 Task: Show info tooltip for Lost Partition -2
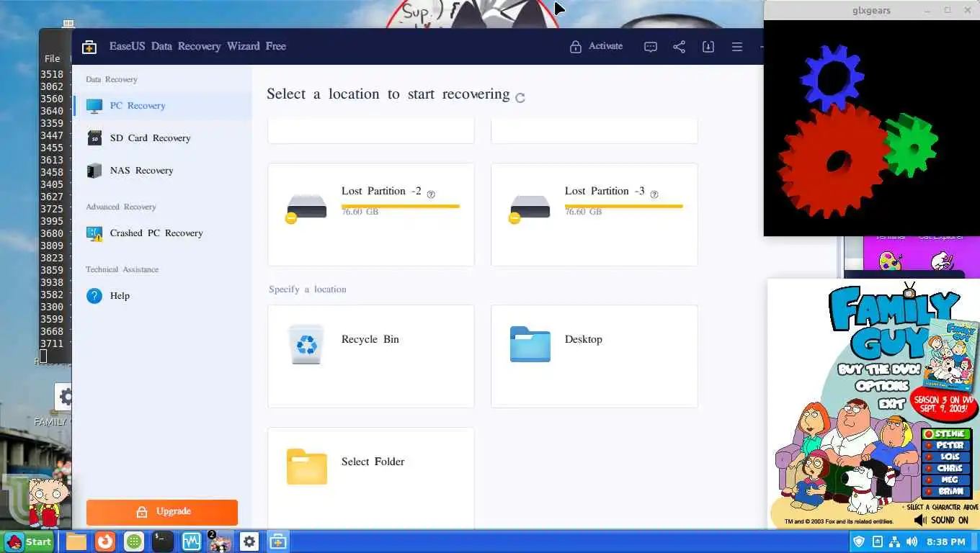tap(431, 194)
